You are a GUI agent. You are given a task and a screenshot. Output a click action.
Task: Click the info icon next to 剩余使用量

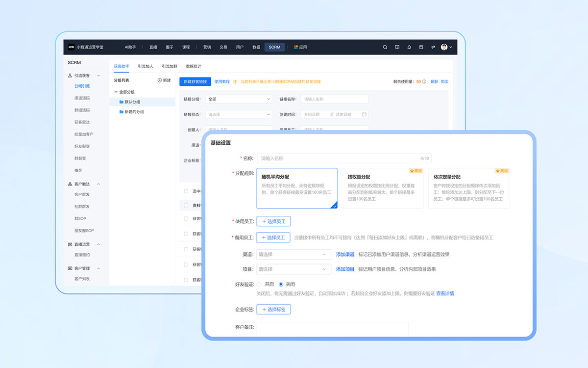(x=424, y=82)
